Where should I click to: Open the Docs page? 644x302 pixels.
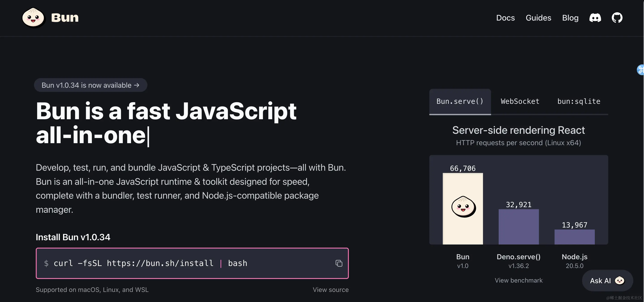coord(505,18)
